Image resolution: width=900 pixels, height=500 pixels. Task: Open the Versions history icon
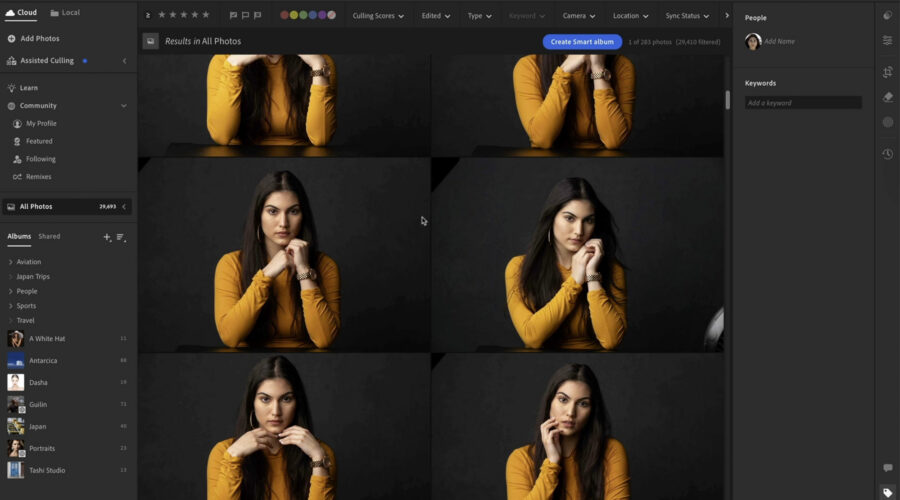pyautogui.click(x=887, y=154)
